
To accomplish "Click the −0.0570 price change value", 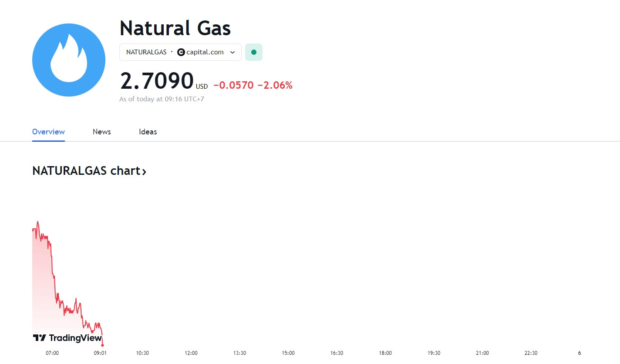I will coord(233,85).
